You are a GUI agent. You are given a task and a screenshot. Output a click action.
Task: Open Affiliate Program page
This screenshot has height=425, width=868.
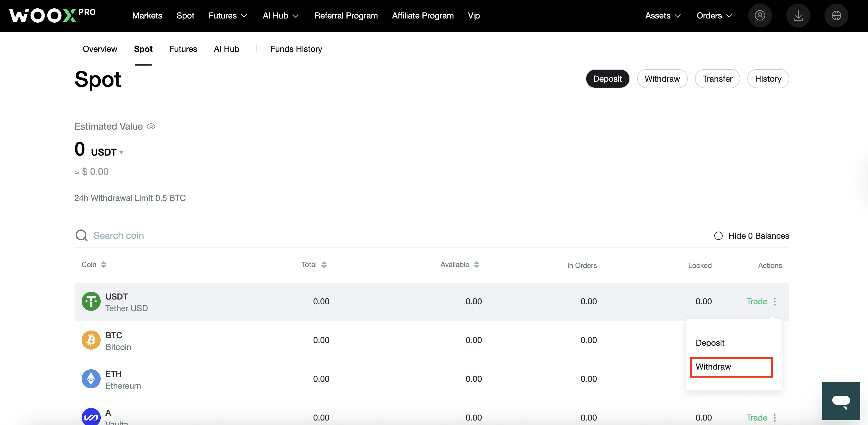tap(423, 15)
